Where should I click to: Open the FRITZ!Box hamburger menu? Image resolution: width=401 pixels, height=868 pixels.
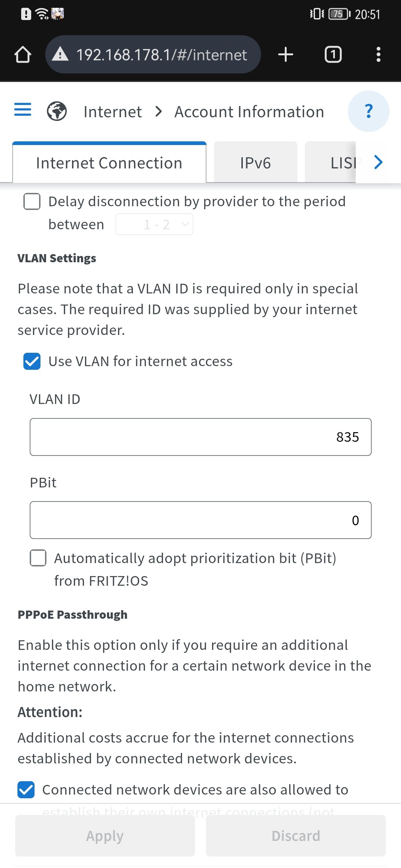point(23,110)
